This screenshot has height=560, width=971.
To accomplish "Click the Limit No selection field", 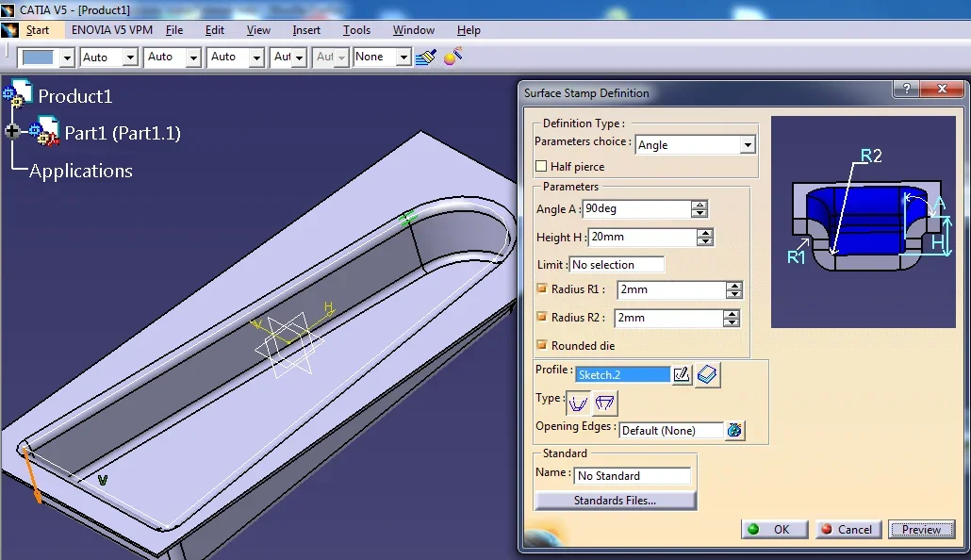I will pyautogui.click(x=617, y=265).
